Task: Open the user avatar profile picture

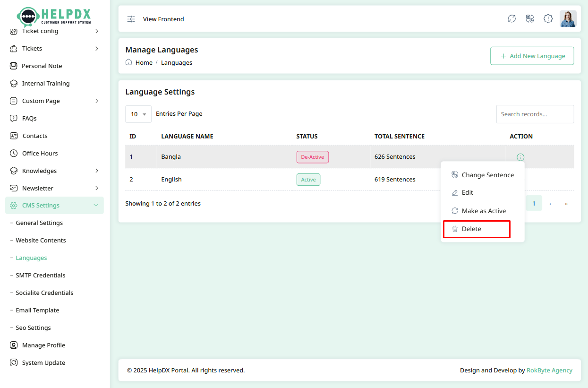Action: (x=568, y=19)
